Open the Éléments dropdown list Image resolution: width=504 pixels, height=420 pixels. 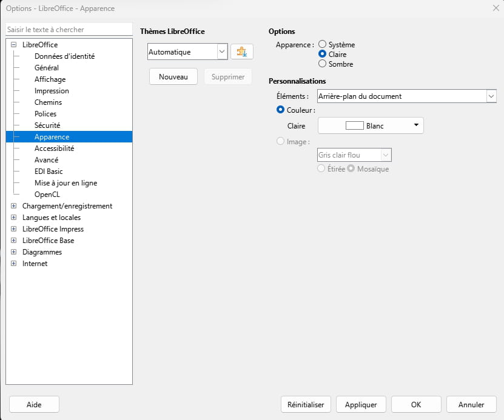(406, 96)
